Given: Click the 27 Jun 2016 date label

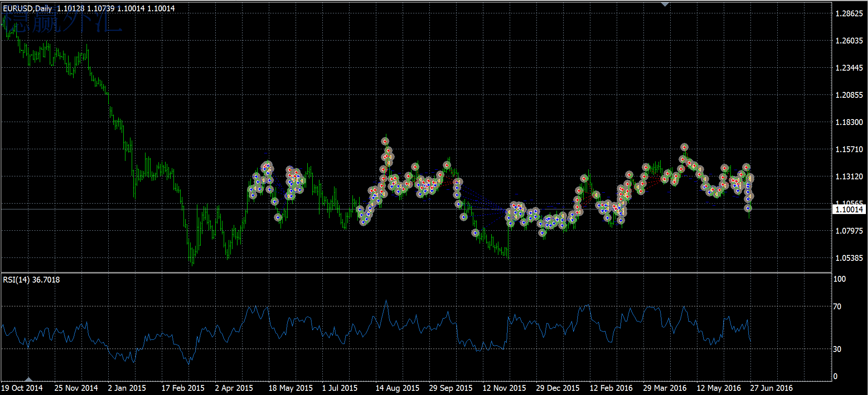Looking at the screenshot, I should (771, 388).
